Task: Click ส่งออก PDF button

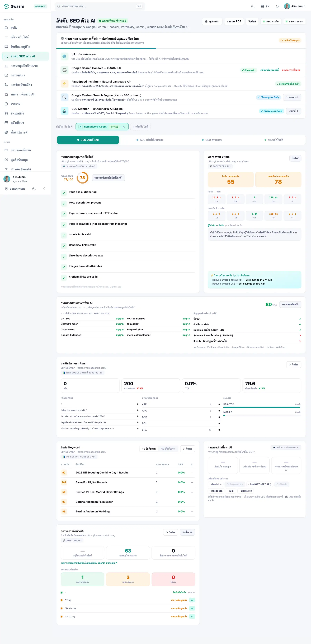Action: [234, 21]
